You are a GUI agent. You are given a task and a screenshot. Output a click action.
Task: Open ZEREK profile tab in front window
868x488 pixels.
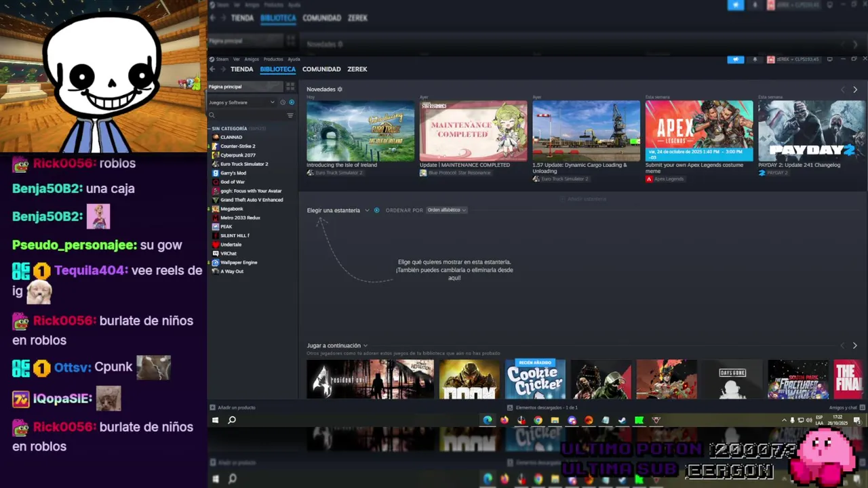coord(357,69)
